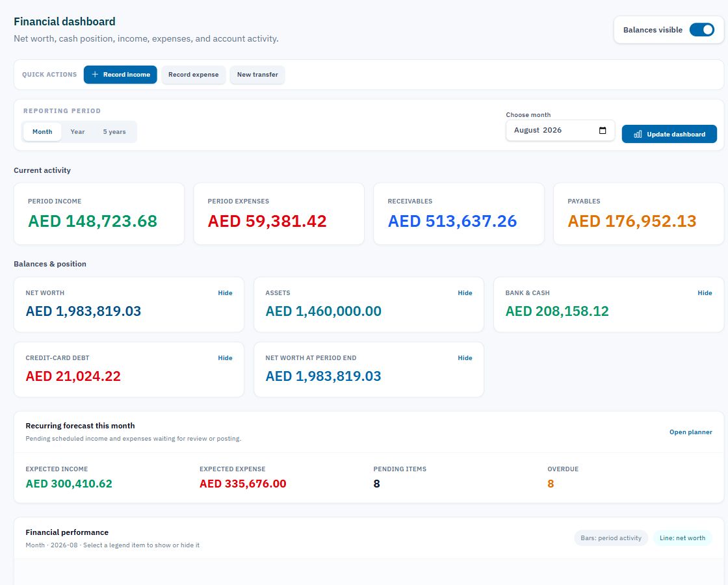Hide the Net Worth at Period End value

click(465, 358)
